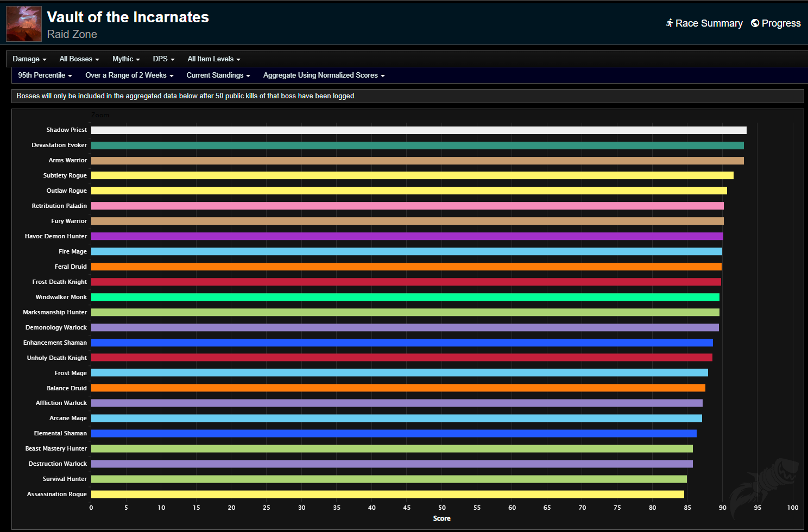Expand the Aggregate Using Normalized Scores dropdown

pyautogui.click(x=323, y=75)
